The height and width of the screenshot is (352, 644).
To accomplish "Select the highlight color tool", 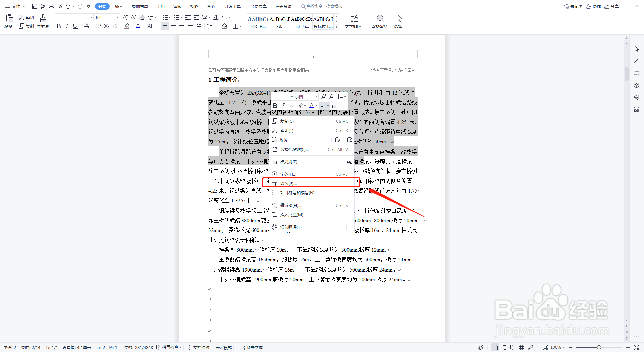I will 126,26.
